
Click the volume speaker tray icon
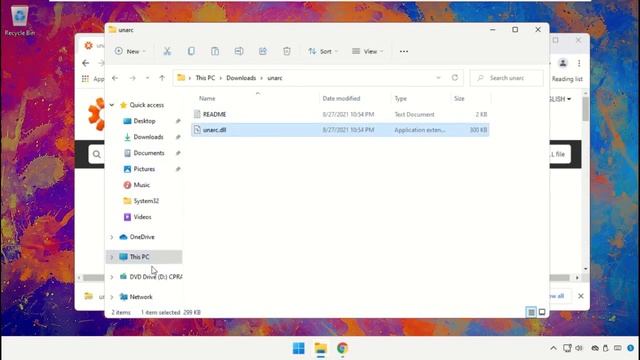pos(579,348)
